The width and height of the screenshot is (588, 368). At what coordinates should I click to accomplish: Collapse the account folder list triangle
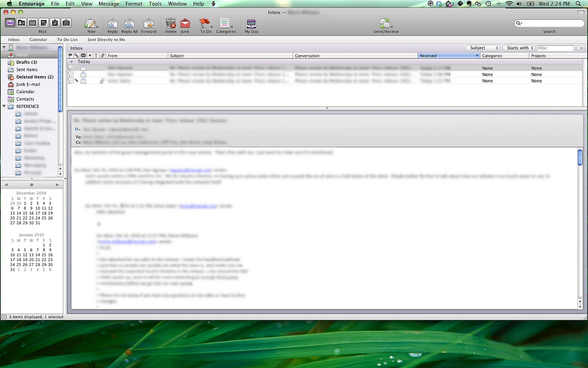4,47
